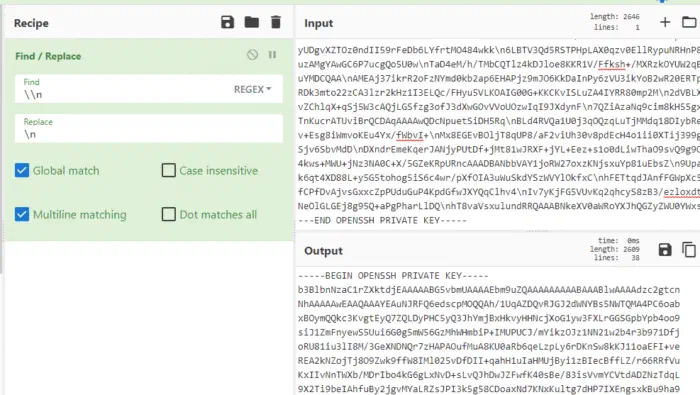Add a new input tab
The width and height of the screenshot is (700, 395).
click(665, 22)
